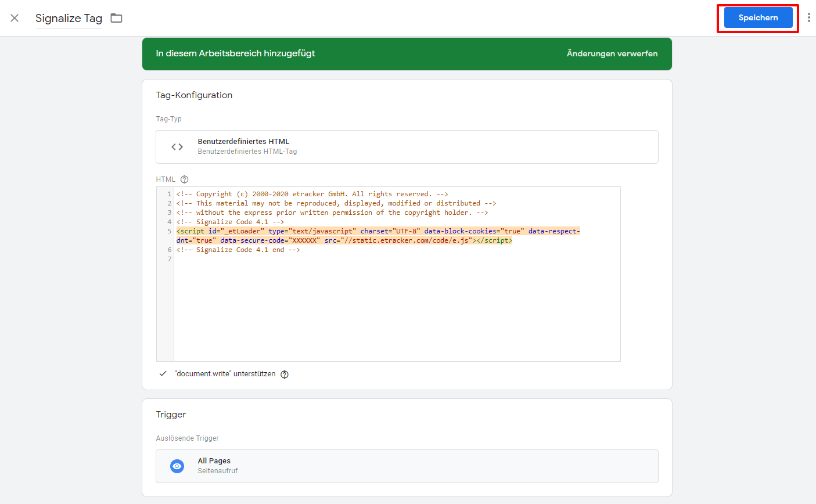Viewport: 816px width, 504px height.
Task: Toggle "document.write" unterstützen checkmark
Action: click(163, 374)
